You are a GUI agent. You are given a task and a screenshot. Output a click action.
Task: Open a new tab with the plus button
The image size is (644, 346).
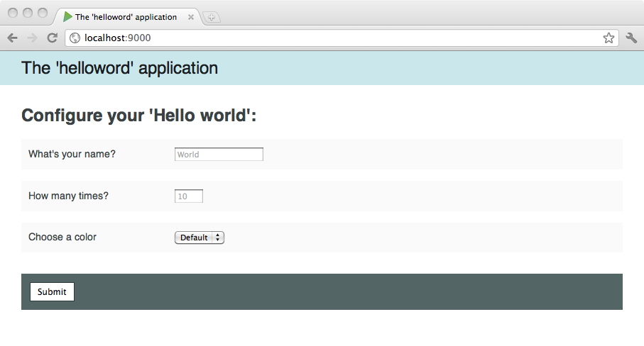[x=212, y=17]
